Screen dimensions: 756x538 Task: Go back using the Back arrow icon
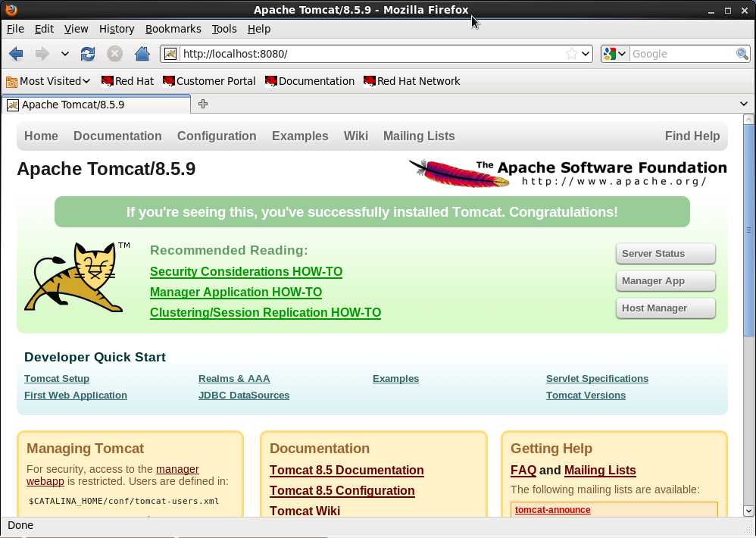16,54
